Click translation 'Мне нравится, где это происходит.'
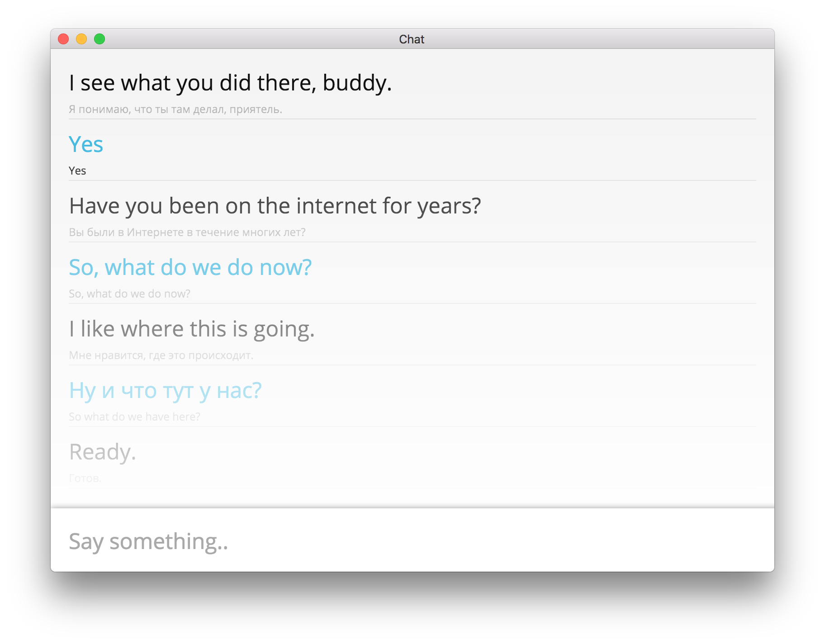The width and height of the screenshot is (825, 644). (161, 355)
